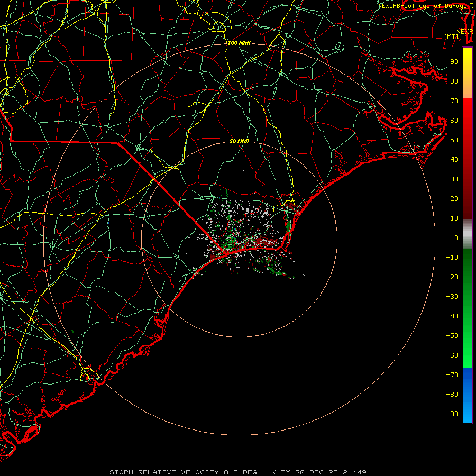
Task: Click the 10 value on velocity scale
Action: (454, 218)
